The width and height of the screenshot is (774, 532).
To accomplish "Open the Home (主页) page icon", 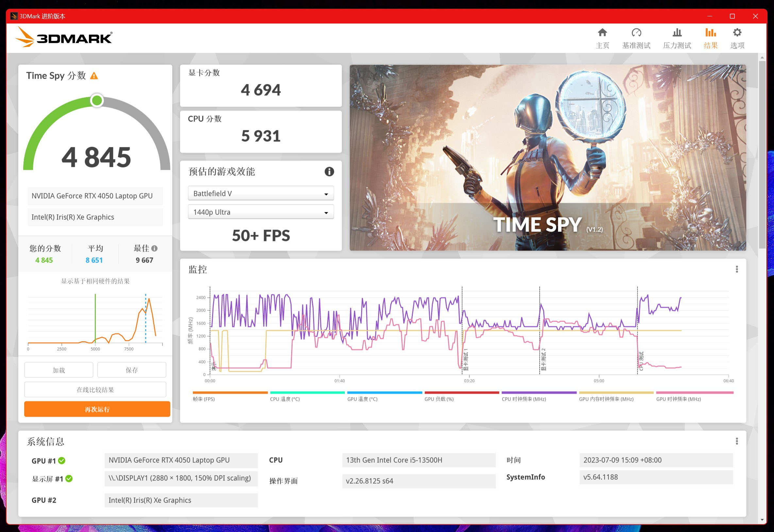I will coord(602,33).
